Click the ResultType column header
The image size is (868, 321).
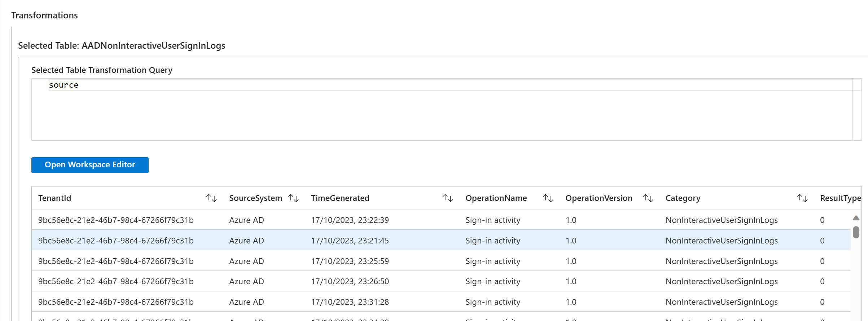point(840,198)
